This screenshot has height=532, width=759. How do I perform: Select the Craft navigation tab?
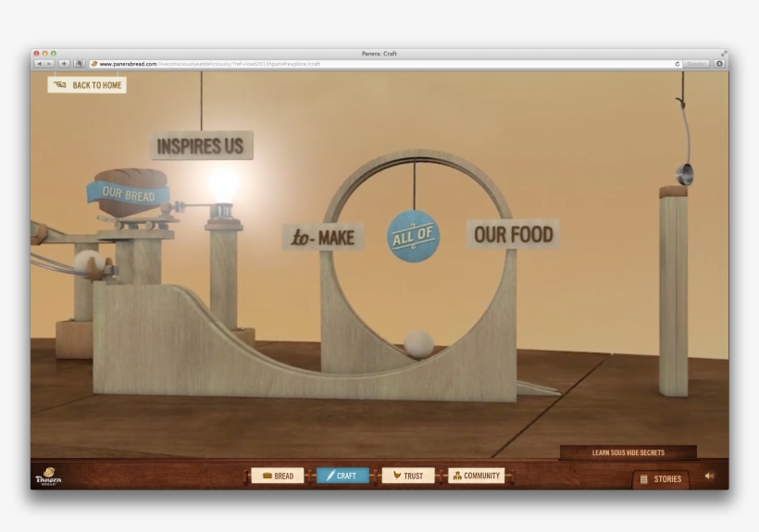click(x=342, y=476)
